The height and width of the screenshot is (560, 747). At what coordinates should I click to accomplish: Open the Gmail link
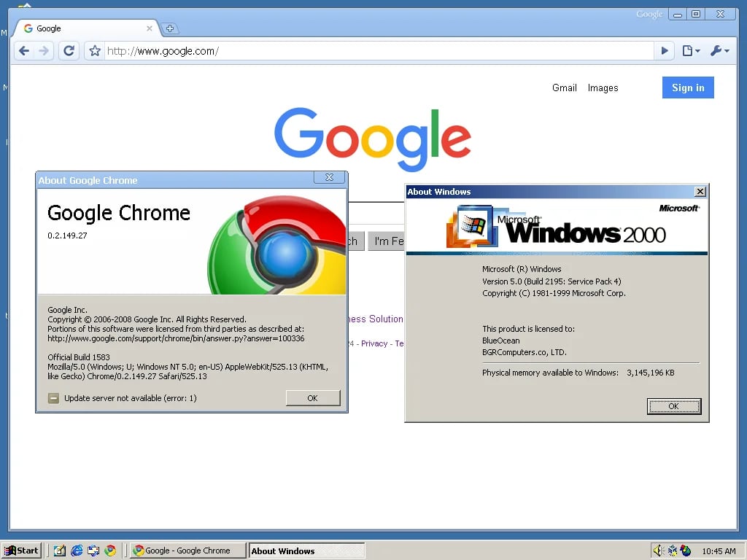point(565,87)
